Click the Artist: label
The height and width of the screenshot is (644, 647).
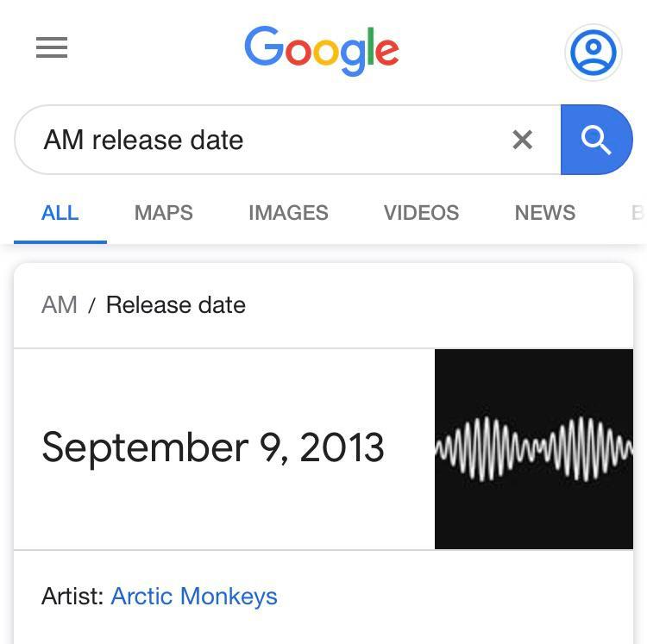pyautogui.click(x=72, y=597)
